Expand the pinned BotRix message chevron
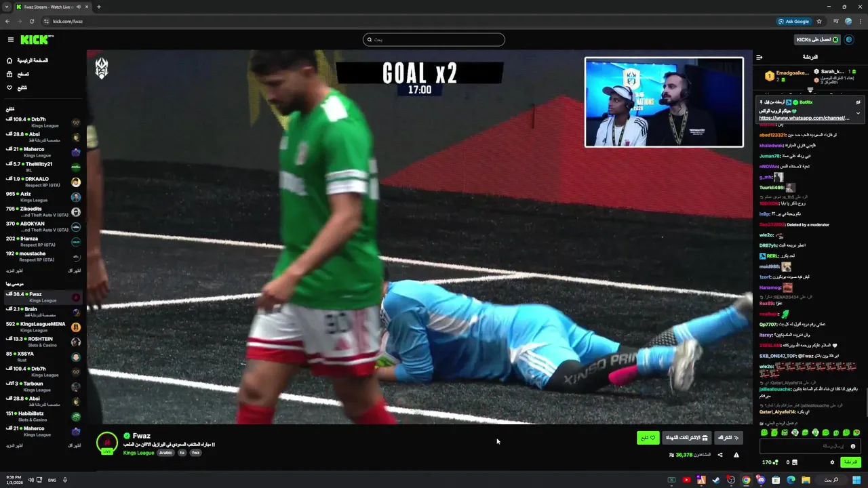 coord(858,113)
